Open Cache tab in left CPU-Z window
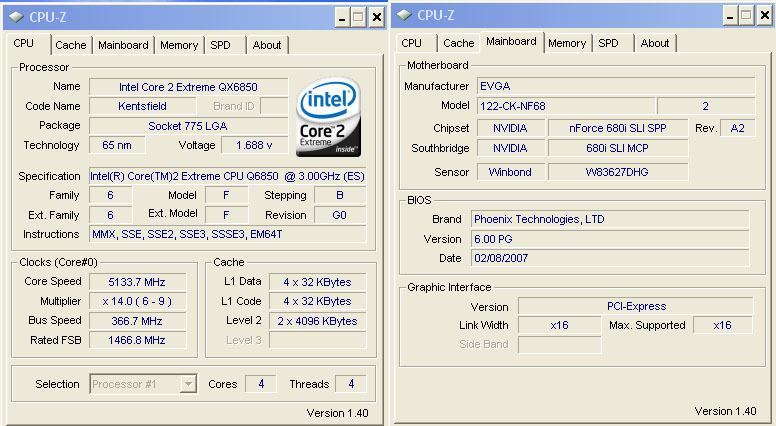This screenshot has height=426, width=776. (71, 45)
